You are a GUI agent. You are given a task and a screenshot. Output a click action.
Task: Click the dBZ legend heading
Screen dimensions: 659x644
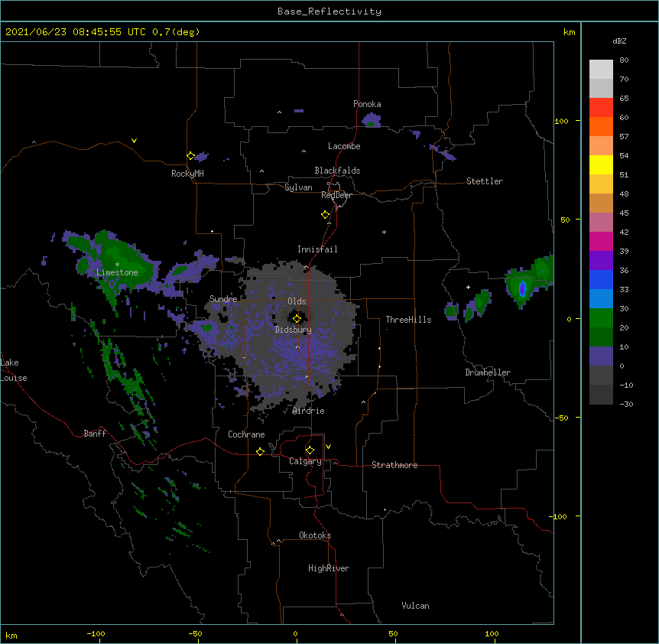point(619,41)
